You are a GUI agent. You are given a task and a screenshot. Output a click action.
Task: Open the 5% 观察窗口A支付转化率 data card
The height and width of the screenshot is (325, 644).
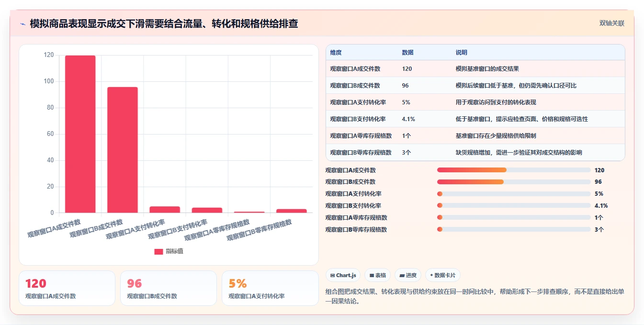pos(271,288)
